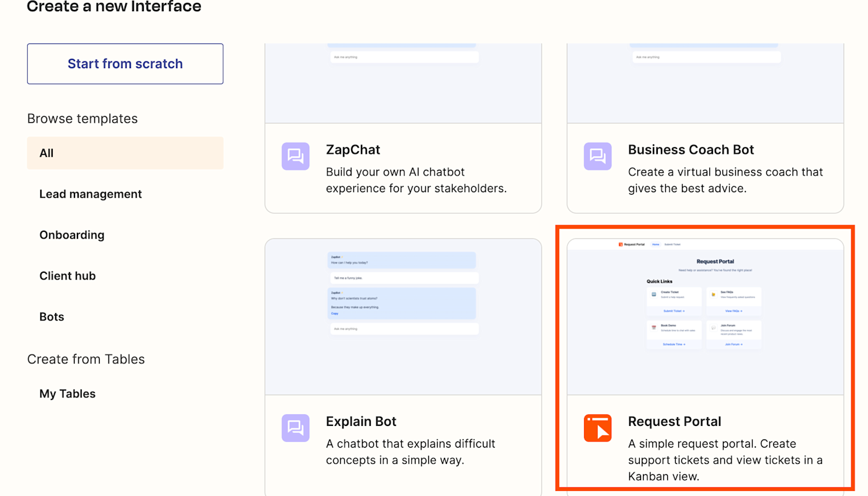868x496 pixels.
Task: Select the Request Portal preview thumbnail
Action: pos(706,317)
